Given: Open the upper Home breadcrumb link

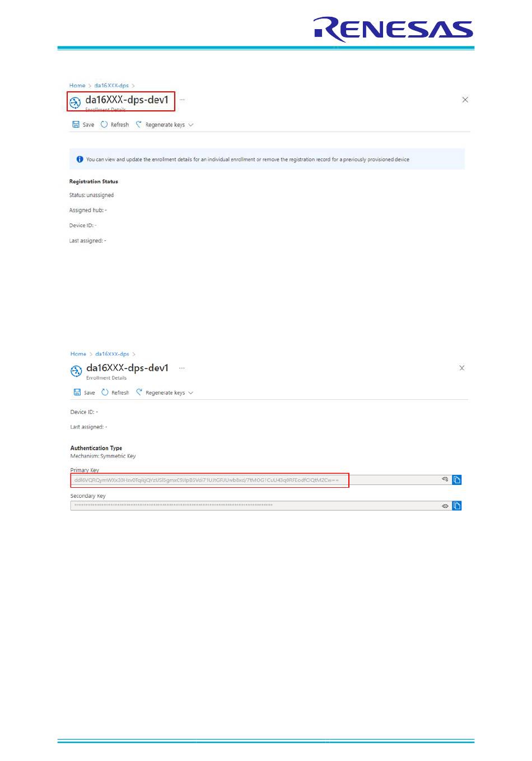Looking at the screenshot, I should click(77, 86).
